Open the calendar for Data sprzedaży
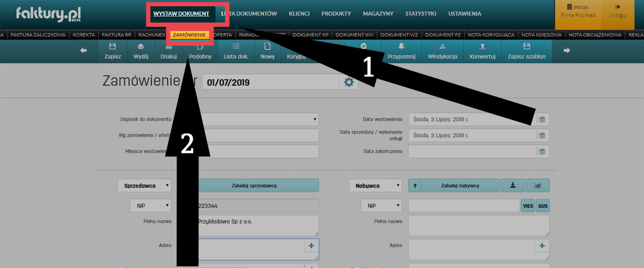 [x=543, y=135]
